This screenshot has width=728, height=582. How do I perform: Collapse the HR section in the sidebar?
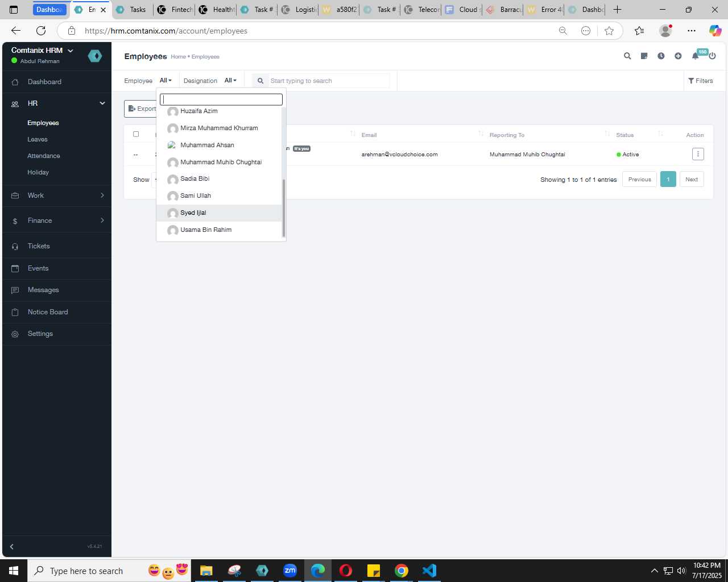[x=102, y=103]
